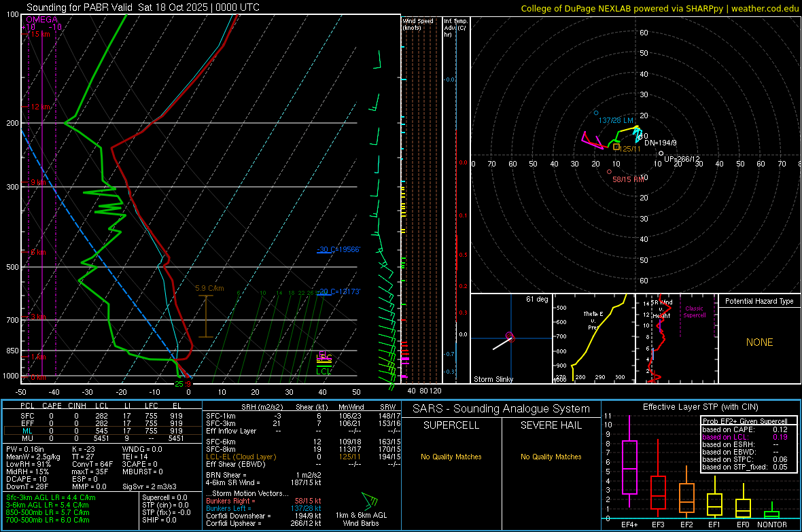The width and height of the screenshot is (802, 532).
Task: Click the -30 C=19566' level label
Action: point(338,249)
